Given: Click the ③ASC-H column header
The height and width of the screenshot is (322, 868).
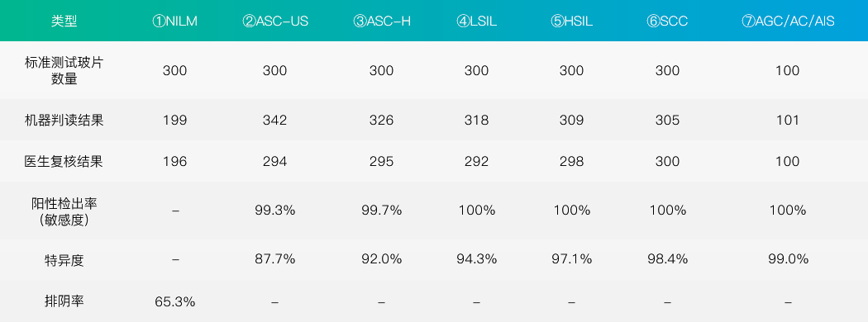Looking at the screenshot, I should (381, 21).
